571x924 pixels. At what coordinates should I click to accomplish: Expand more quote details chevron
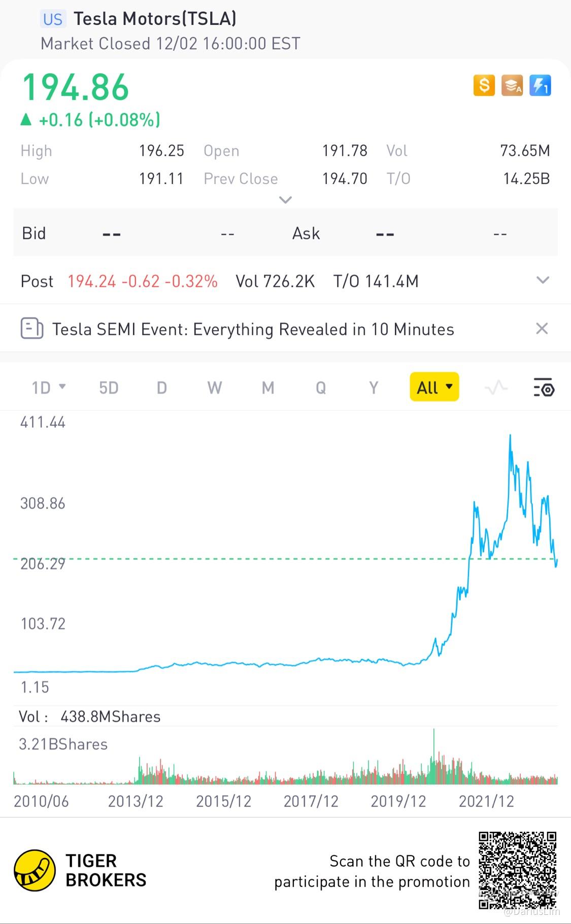[x=285, y=200]
